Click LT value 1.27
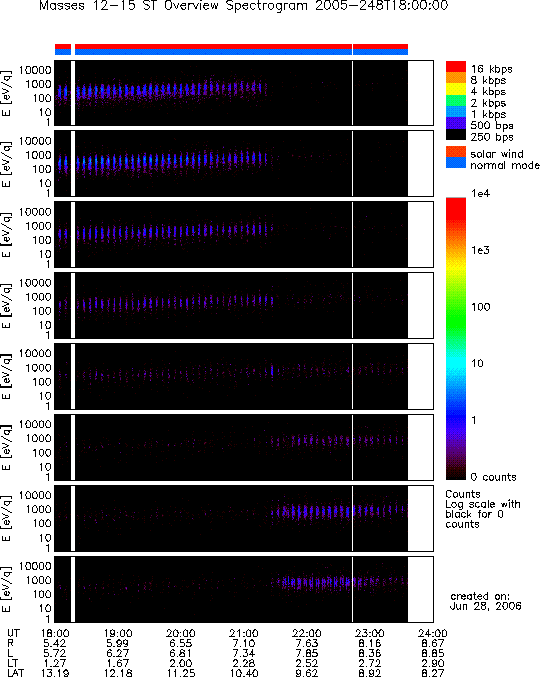540x677 pixels. point(54,663)
